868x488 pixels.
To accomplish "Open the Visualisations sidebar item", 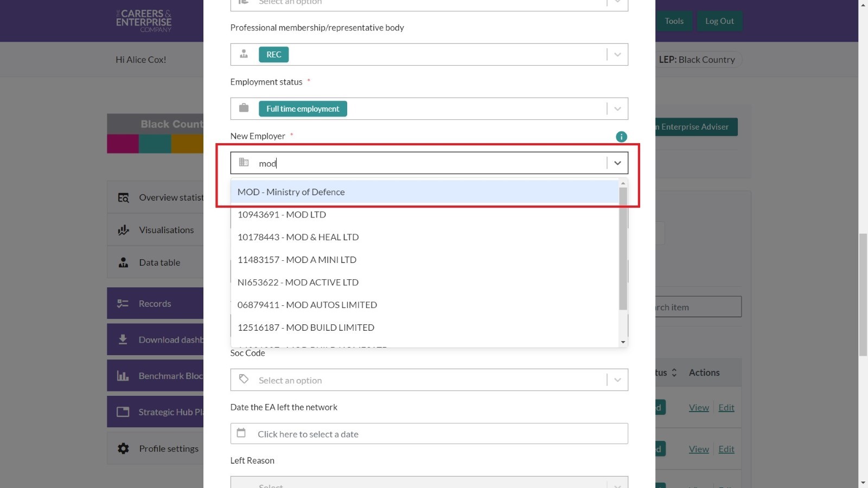I will 156,230.
